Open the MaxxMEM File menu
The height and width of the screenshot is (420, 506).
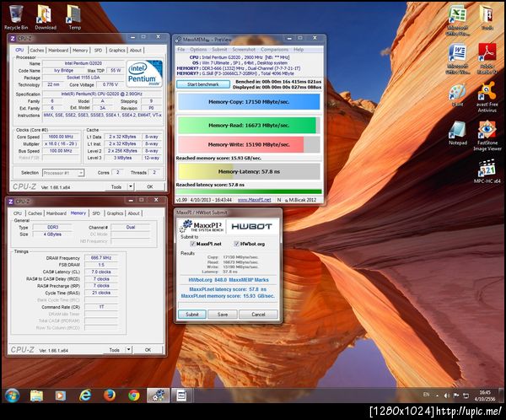[x=181, y=50]
